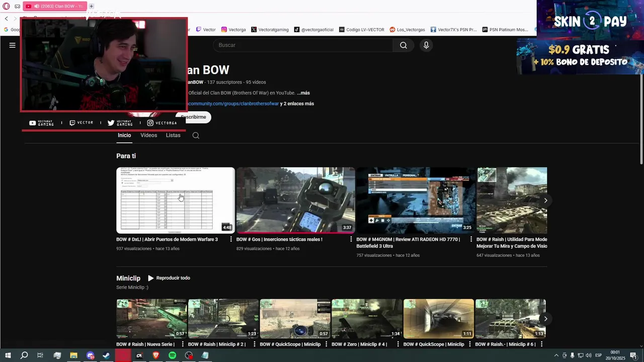
Task: Click the Suscribirme button
Action: [x=195, y=117]
